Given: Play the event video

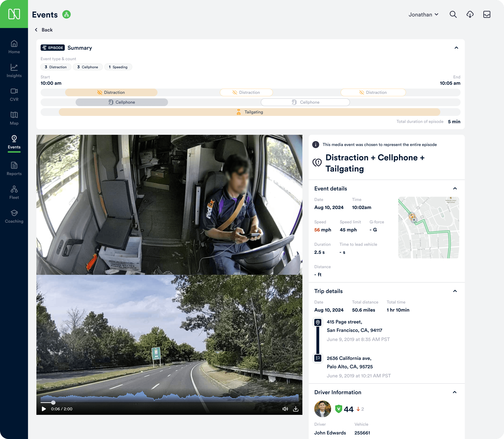Looking at the screenshot, I should (44, 409).
